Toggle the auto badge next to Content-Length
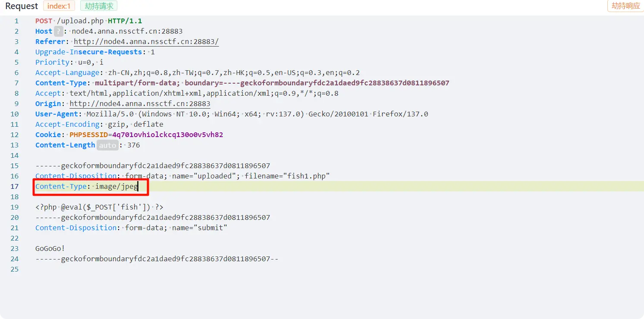The height and width of the screenshot is (319, 644). tap(107, 145)
